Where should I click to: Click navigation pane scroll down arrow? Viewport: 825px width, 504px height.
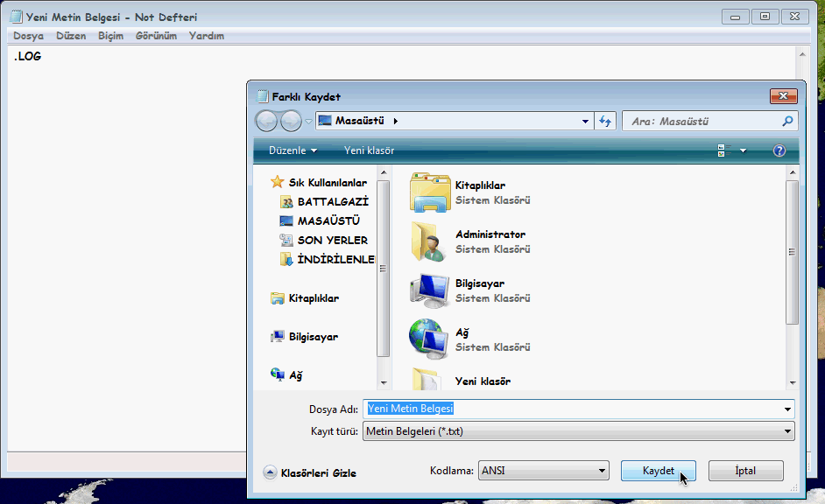tap(384, 383)
